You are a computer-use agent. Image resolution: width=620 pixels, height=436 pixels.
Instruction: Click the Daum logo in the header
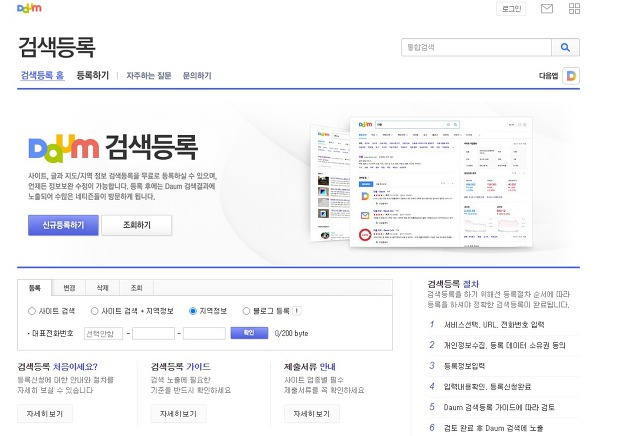pyautogui.click(x=29, y=8)
